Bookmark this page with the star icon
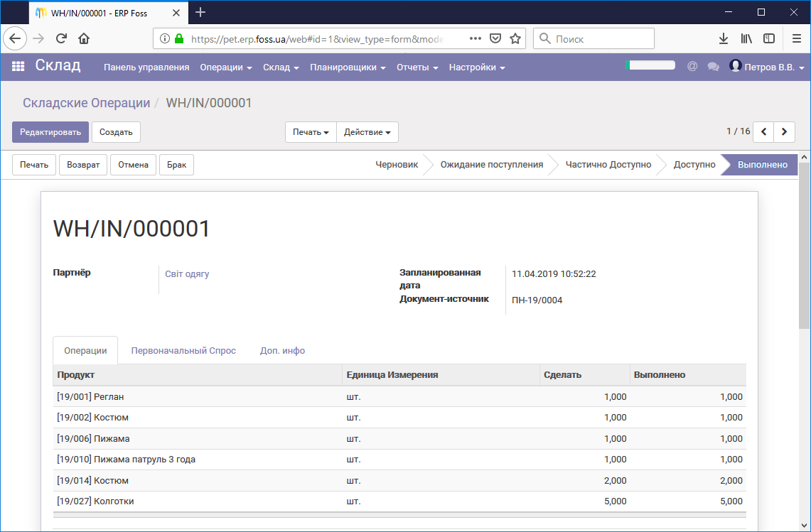The height and width of the screenshot is (532, 811). tap(515, 39)
